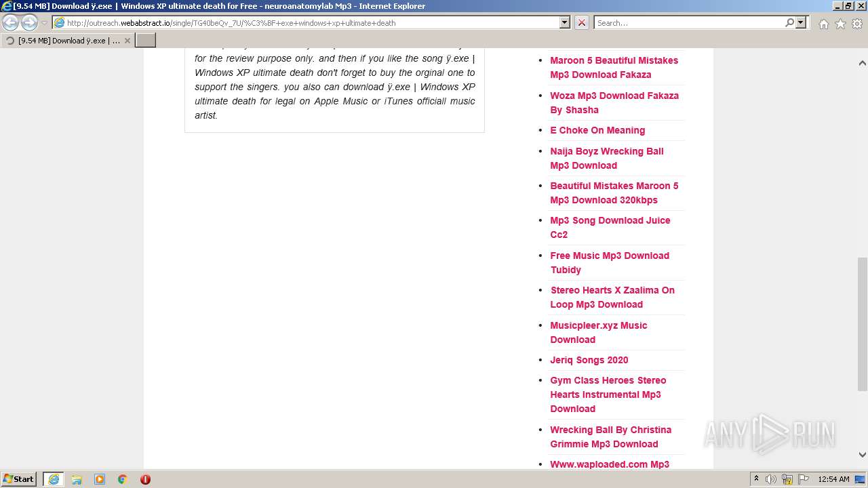Open Free Music Mp3 Download Tubidy link
868x488 pixels.
pyautogui.click(x=610, y=262)
